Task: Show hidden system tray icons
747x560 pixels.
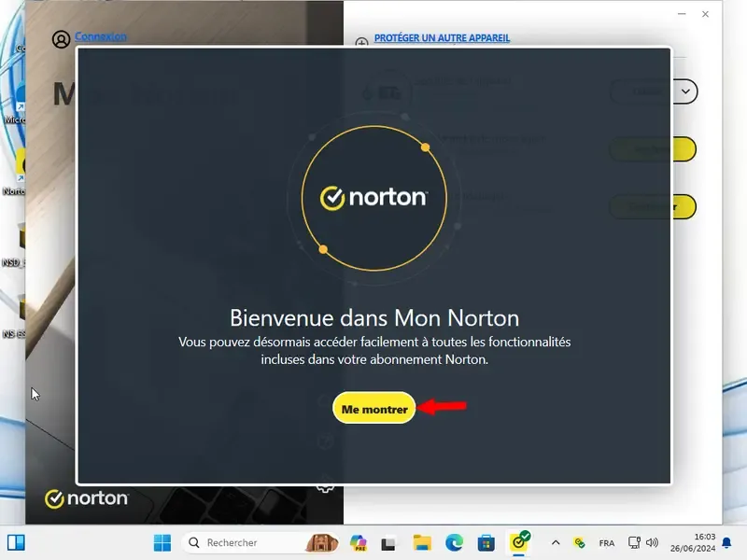Action: [556, 542]
